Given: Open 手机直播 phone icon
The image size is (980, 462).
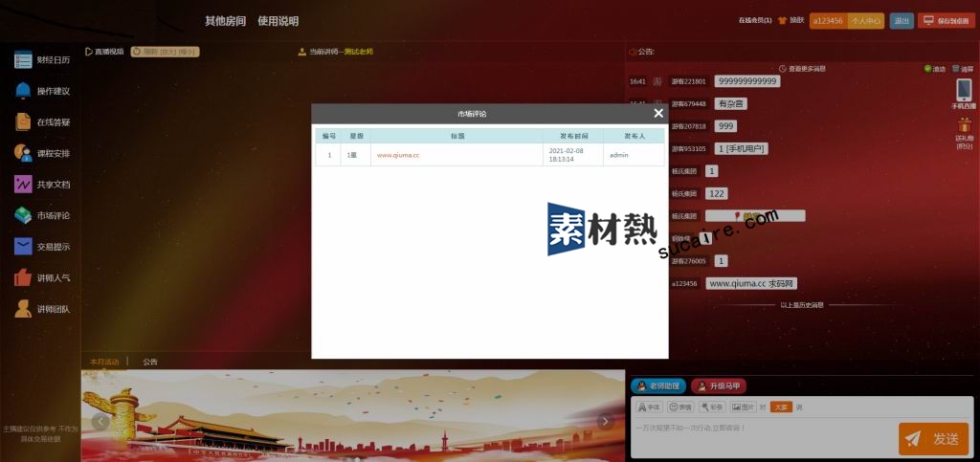Looking at the screenshot, I should point(963,91).
